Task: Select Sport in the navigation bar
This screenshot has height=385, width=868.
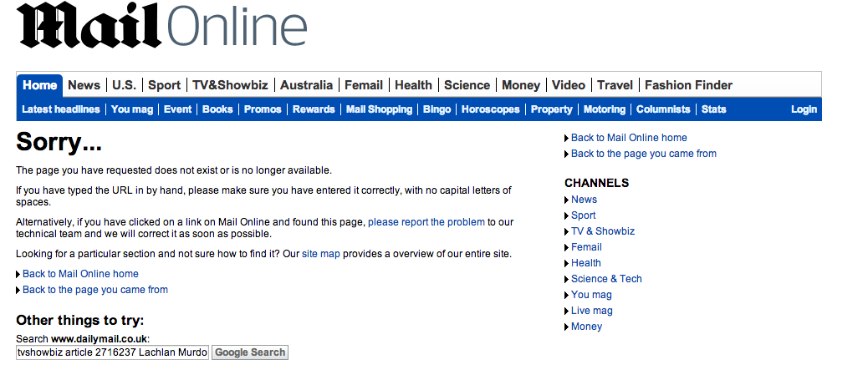Action: (165, 85)
